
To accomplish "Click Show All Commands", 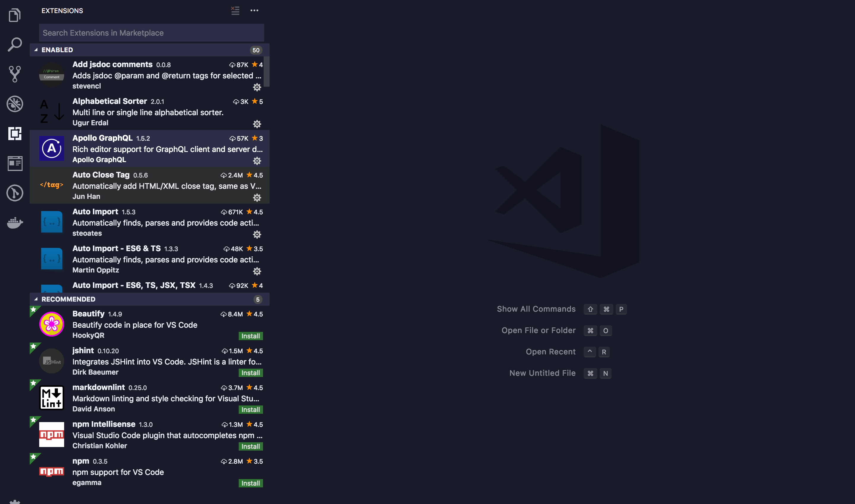I will (536, 309).
